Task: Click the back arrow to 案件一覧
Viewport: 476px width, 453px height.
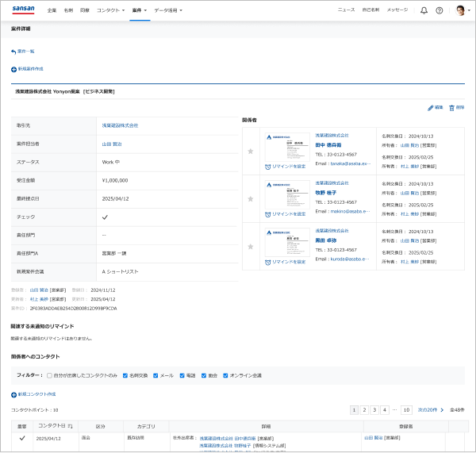Action: click(13, 52)
